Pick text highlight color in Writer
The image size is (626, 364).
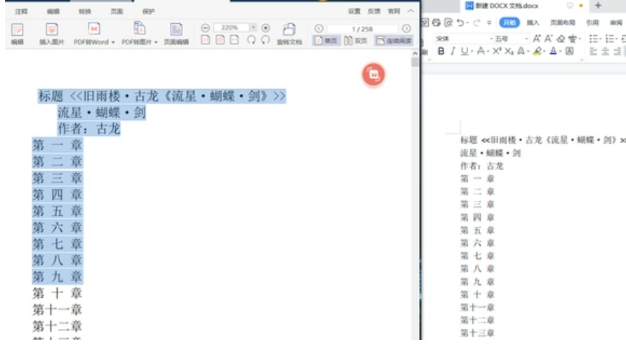(x=538, y=51)
